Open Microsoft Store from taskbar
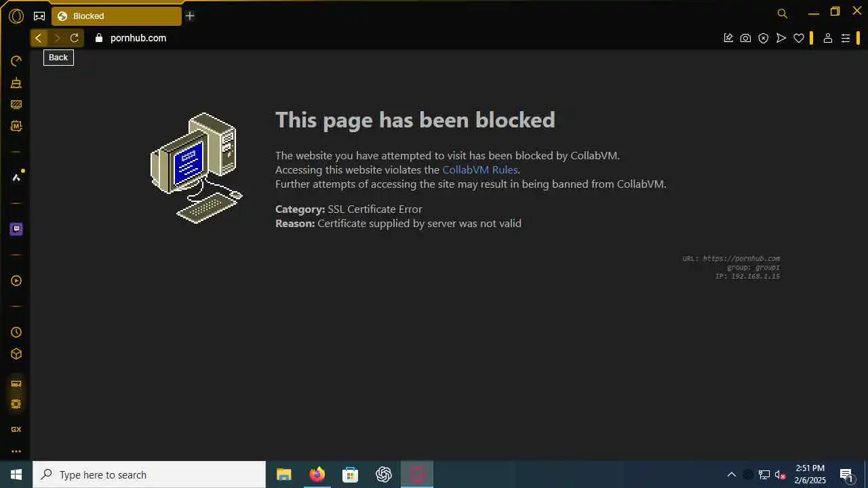 (x=351, y=474)
